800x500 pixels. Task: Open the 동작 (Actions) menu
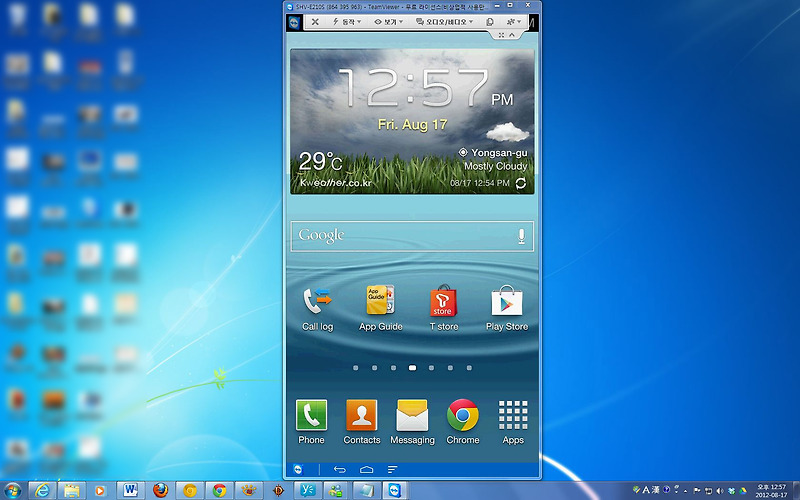(x=346, y=22)
